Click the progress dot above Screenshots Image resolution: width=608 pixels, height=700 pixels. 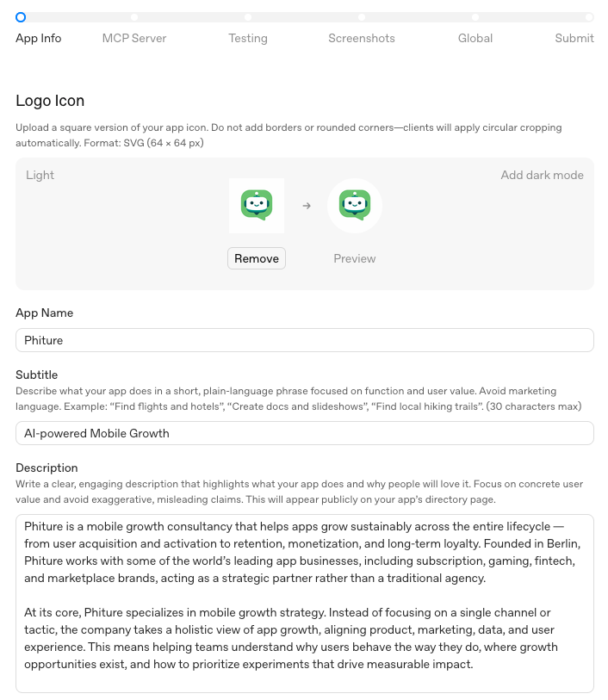tap(362, 17)
